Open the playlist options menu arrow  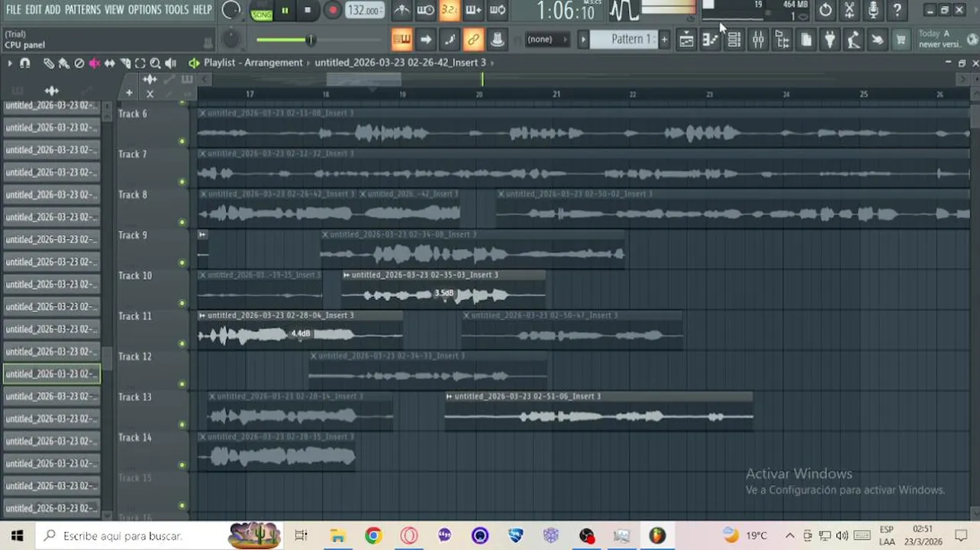click(9, 63)
